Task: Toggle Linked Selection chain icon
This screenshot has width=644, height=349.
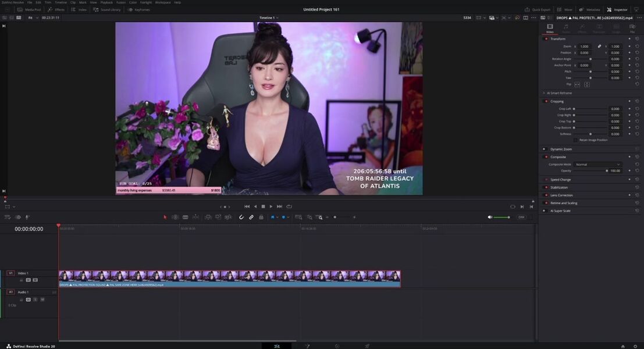Action: tap(251, 217)
